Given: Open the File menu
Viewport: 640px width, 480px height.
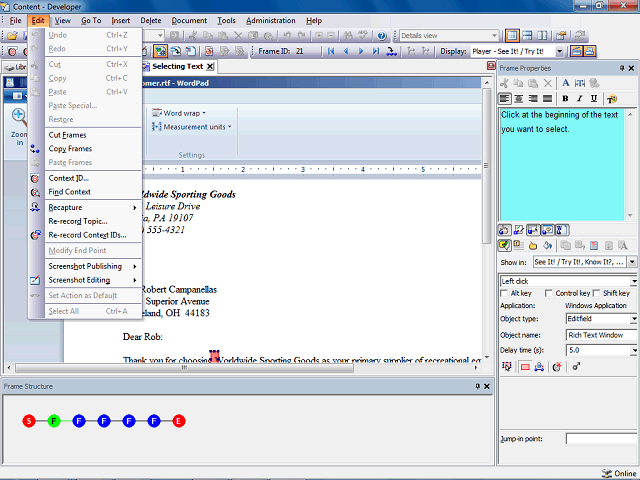Looking at the screenshot, I should [x=16, y=20].
